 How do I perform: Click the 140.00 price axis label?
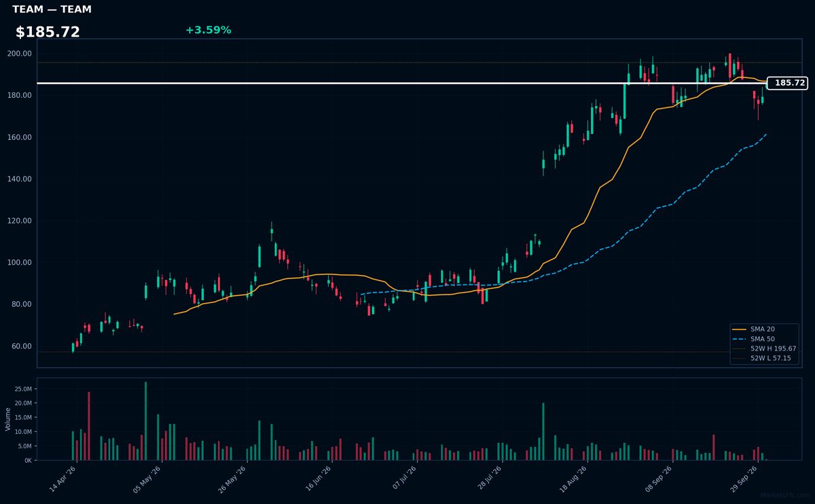click(x=19, y=179)
